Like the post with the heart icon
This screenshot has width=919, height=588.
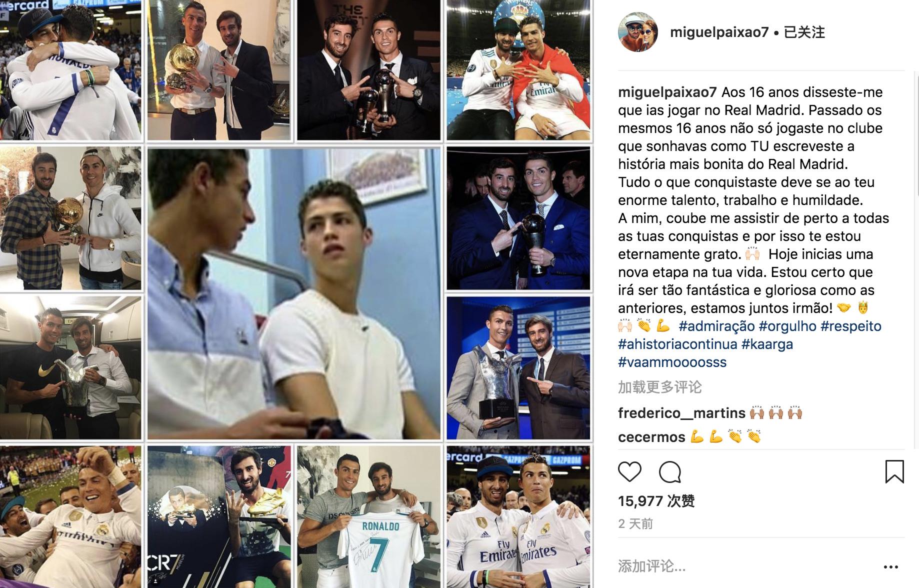coord(629,472)
